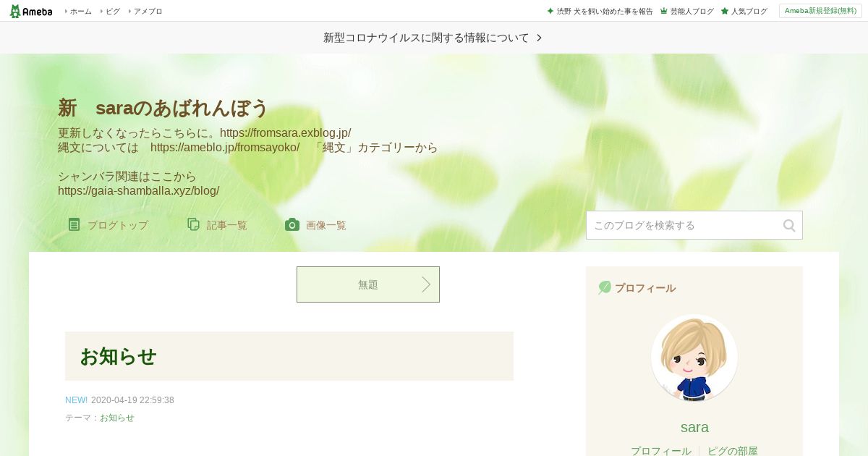Open the お知らせ article title
The image size is (868, 456).
[x=118, y=356]
